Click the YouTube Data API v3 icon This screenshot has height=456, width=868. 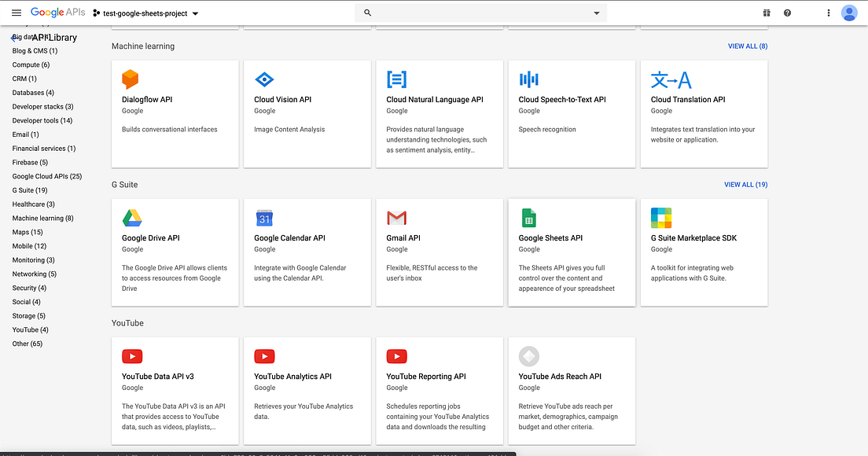(x=132, y=356)
